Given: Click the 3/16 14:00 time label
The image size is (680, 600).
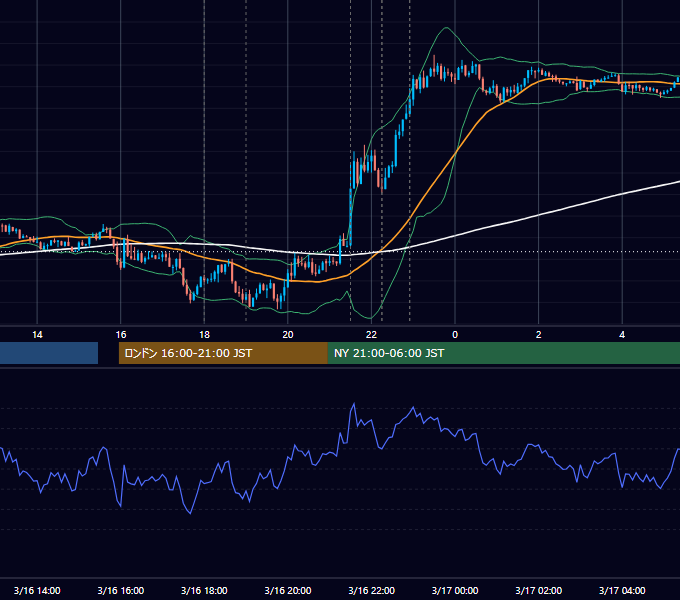Looking at the screenshot, I should pos(37,590).
